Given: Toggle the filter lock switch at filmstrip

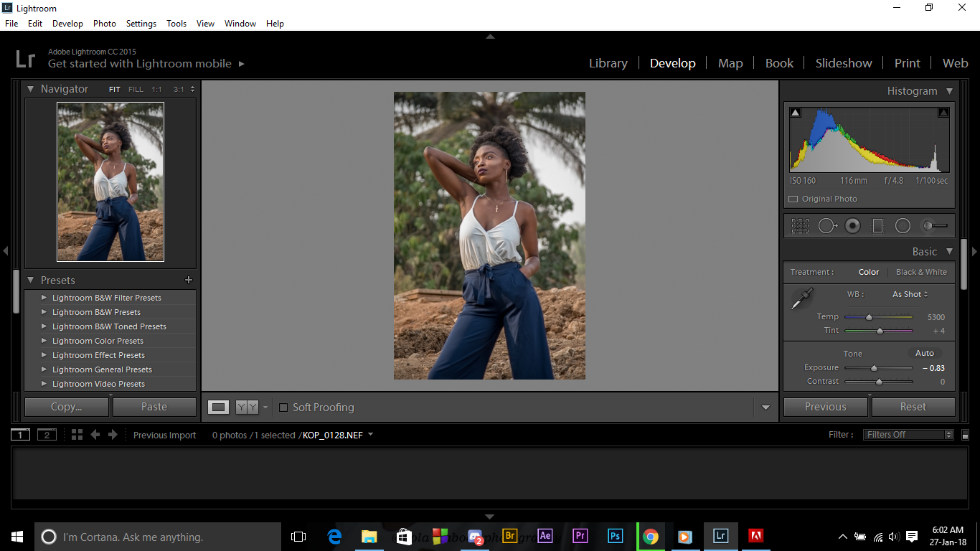Looking at the screenshot, I should tap(966, 435).
